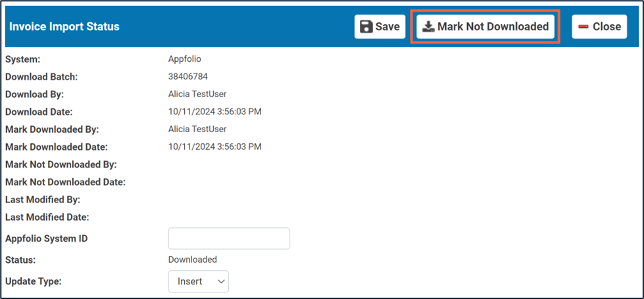Click the Download By value Alicia TestUser
644x299 pixels.
point(197,95)
